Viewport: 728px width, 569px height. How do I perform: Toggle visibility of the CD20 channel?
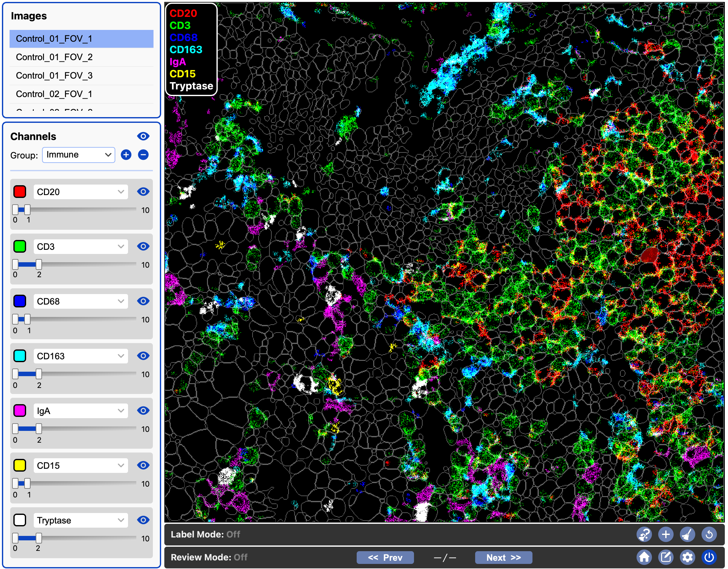pyautogui.click(x=143, y=191)
